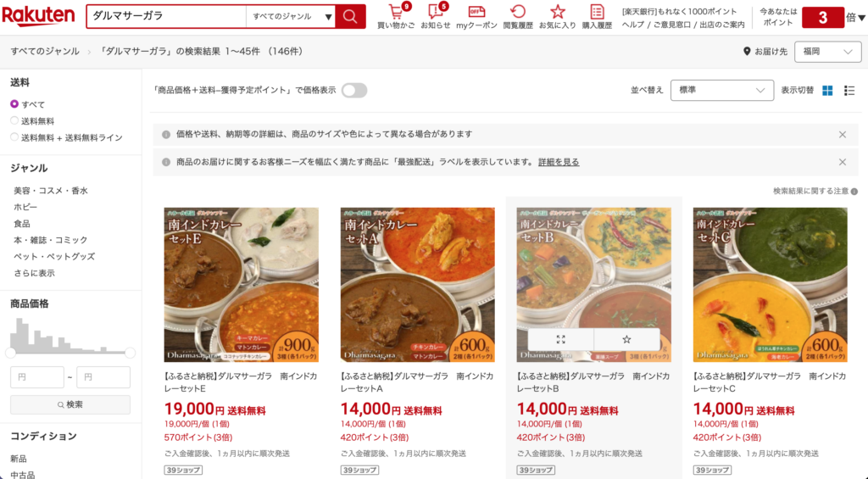Image resolution: width=868 pixels, height=479 pixels.
Task: Click the Rakuten logo
Action: 39,17
